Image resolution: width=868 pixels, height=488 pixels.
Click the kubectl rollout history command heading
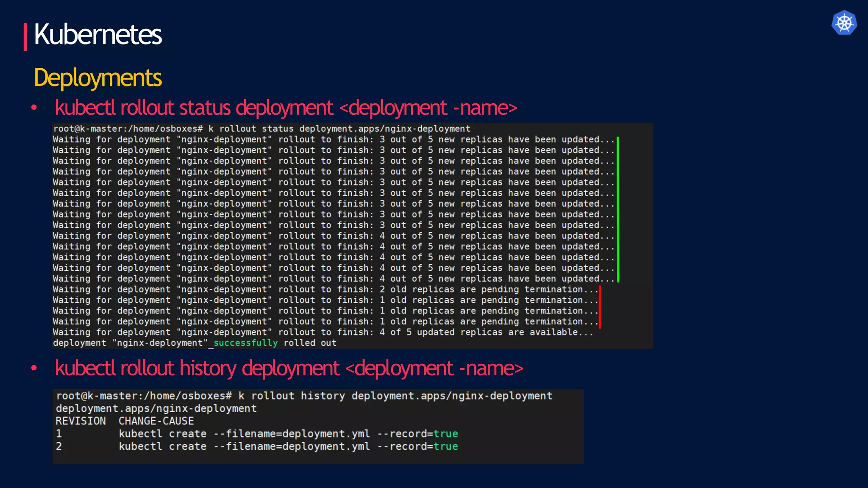(x=289, y=368)
